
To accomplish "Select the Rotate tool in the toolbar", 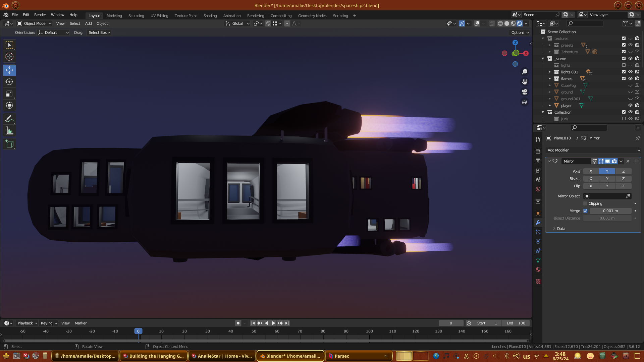I will [9, 82].
